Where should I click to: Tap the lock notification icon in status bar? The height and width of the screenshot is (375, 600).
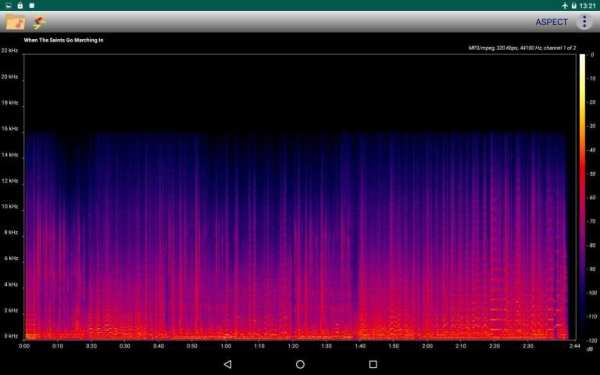pos(20,5)
